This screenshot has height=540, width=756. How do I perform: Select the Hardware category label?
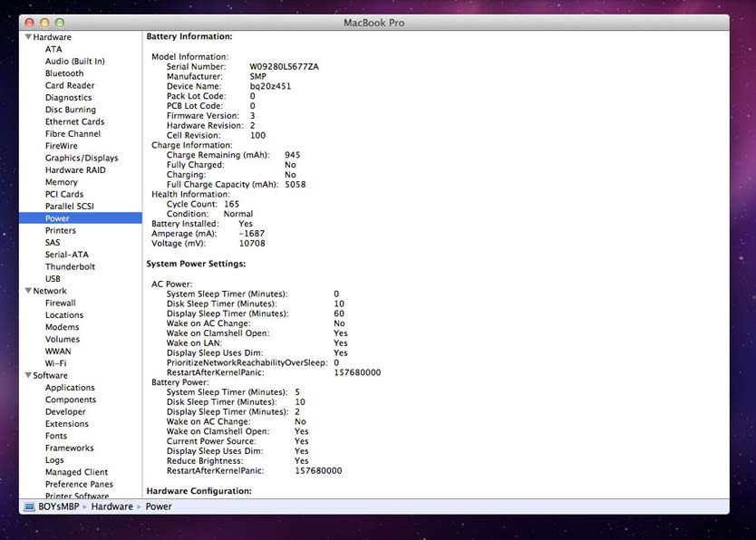52,36
